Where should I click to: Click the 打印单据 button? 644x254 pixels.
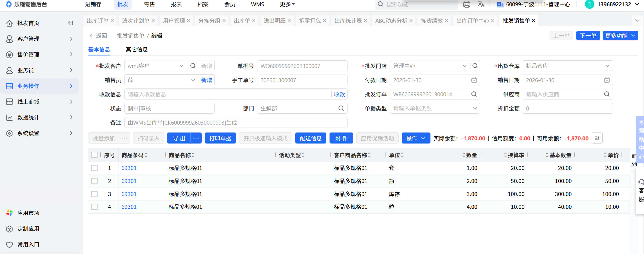point(220,138)
